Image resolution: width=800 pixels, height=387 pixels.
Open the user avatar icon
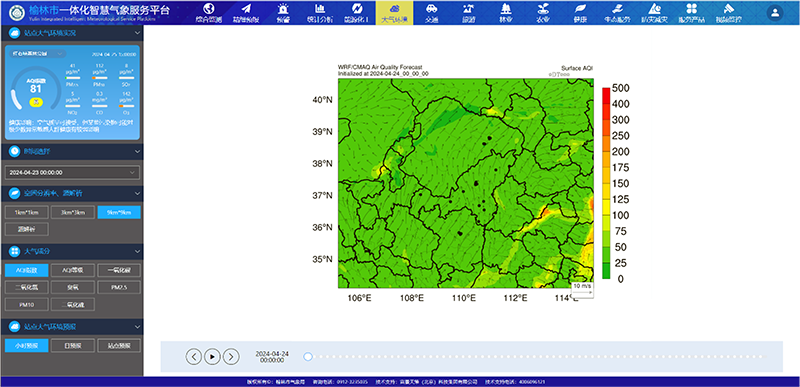click(x=775, y=13)
